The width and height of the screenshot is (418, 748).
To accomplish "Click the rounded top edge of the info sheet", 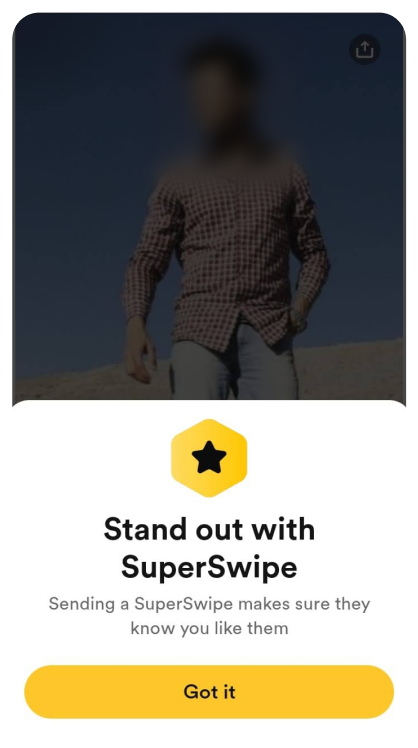I will click(209, 402).
